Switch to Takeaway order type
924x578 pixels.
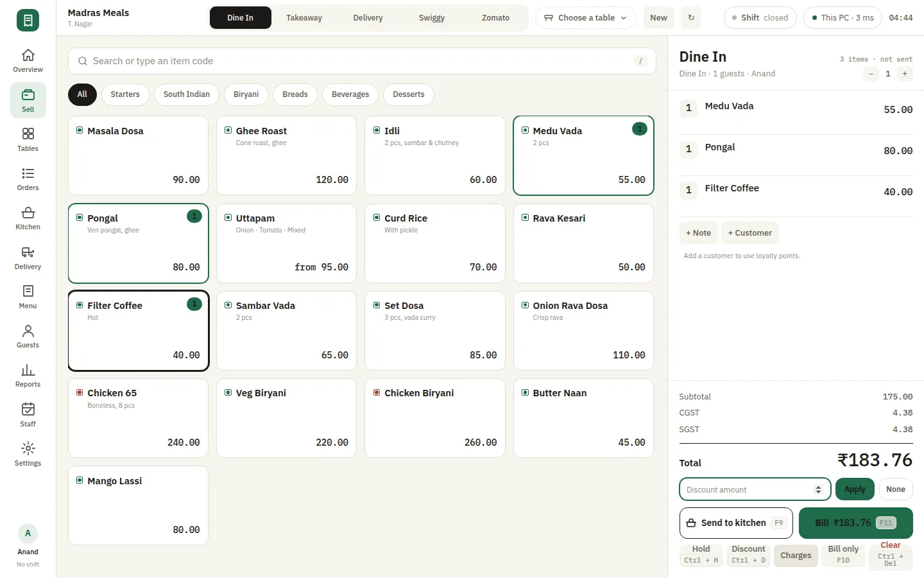click(x=304, y=18)
